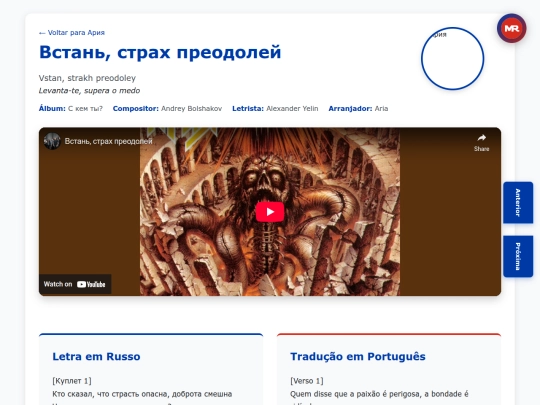Screen dimensions: 540x405
Task: Go back via Voltar para Ария link
Action: (x=72, y=33)
